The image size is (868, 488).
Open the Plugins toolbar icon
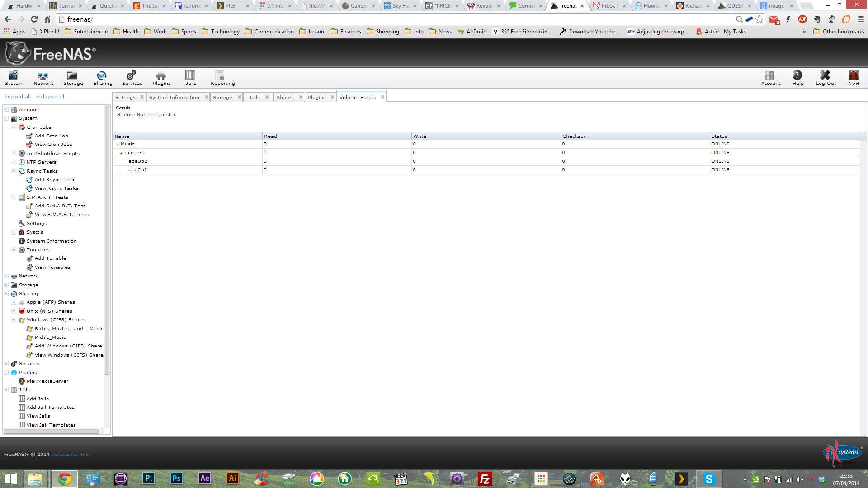161,78
